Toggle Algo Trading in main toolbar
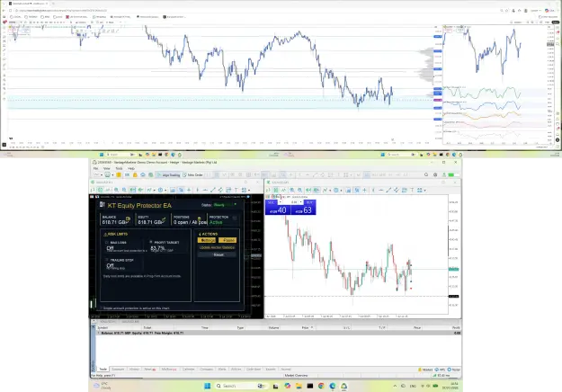The width and height of the screenshot is (562, 392). 168,174
